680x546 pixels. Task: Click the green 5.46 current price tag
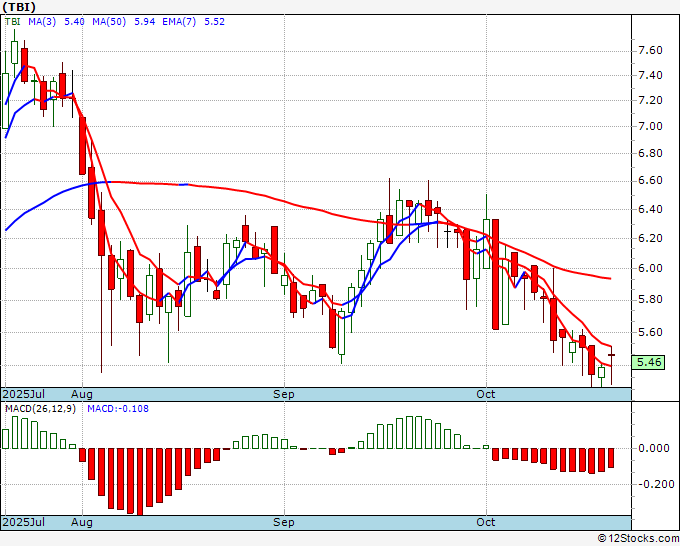(648, 362)
